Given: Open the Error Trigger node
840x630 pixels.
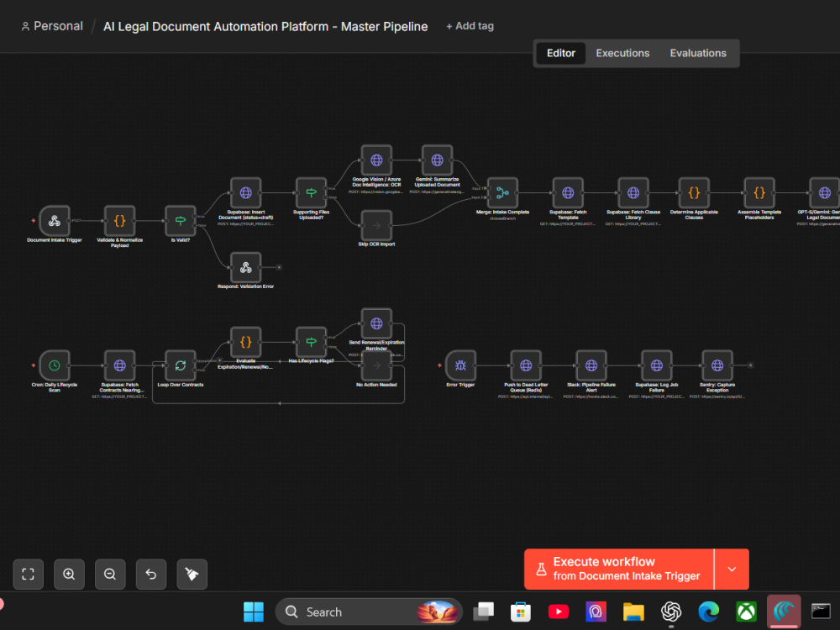Looking at the screenshot, I should pyautogui.click(x=460, y=365).
